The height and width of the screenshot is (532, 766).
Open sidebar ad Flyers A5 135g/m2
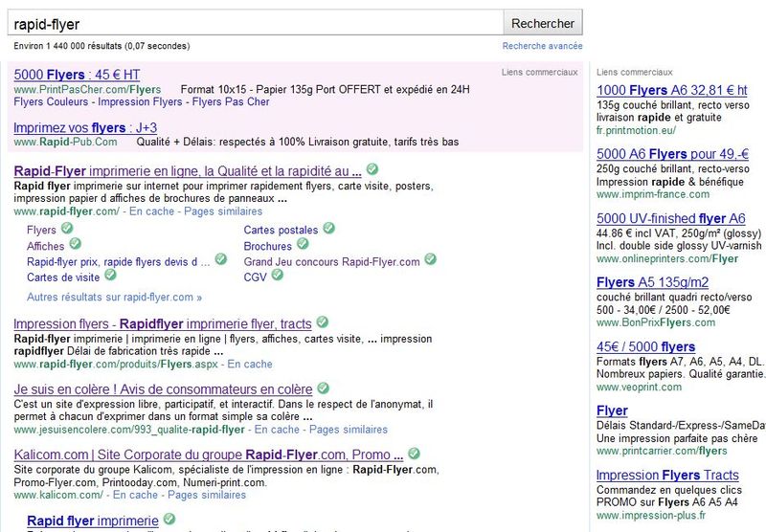[x=653, y=282]
